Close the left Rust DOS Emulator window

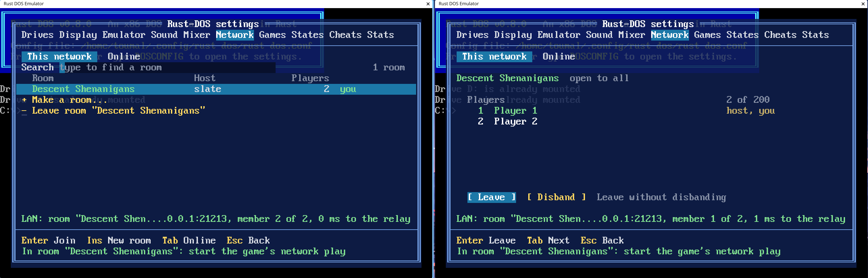[428, 4]
